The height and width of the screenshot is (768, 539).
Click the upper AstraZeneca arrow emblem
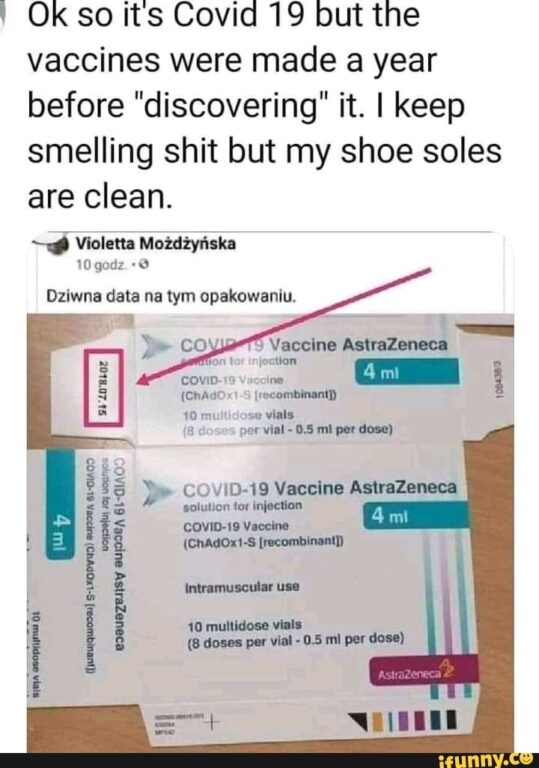(156, 346)
